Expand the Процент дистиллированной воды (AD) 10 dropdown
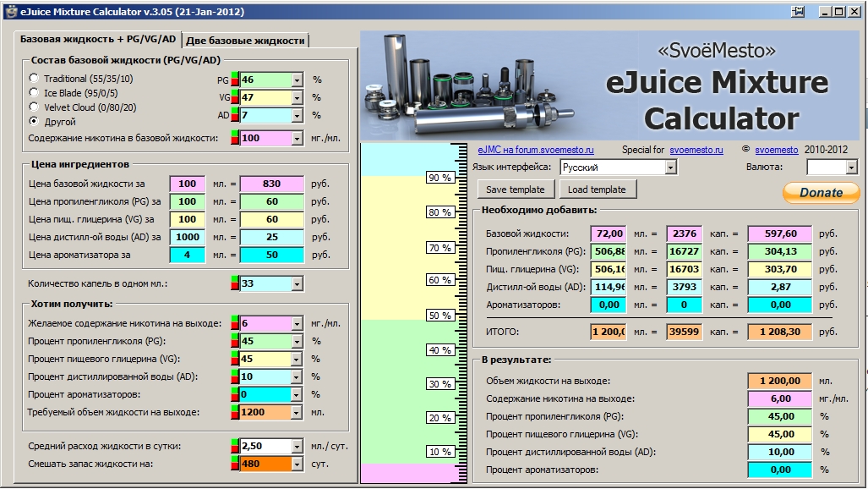 [x=298, y=376]
